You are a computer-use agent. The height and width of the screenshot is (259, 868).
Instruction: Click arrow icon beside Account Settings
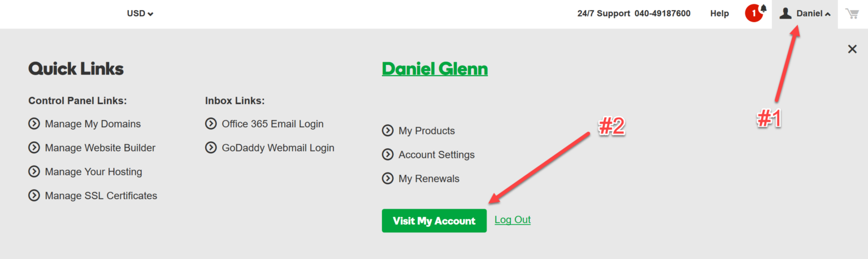[388, 154]
